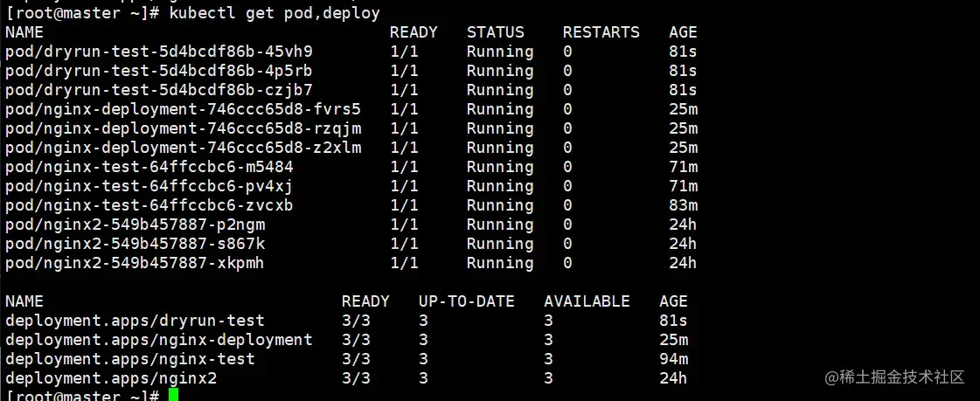Click the 3/3 READY value for dryrun-test
980x401 pixels.
[x=357, y=321]
